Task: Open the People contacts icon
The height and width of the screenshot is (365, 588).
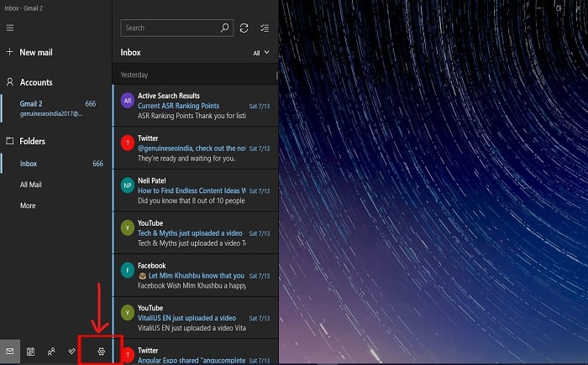Action: [51, 351]
